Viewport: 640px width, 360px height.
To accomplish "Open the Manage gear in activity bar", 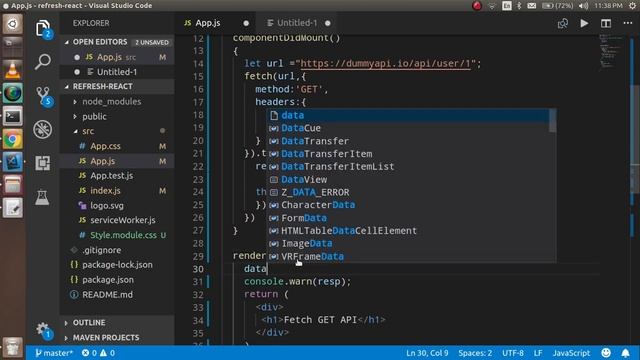I will tap(43, 330).
